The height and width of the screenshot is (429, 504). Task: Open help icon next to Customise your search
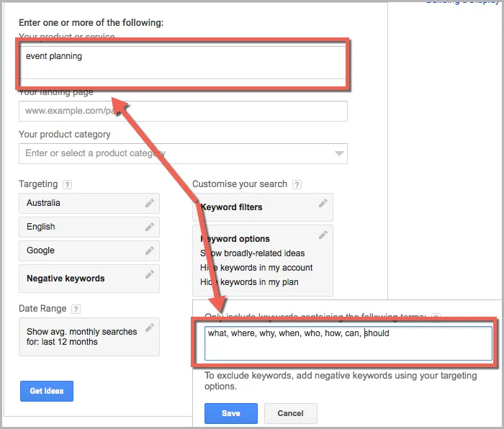pyautogui.click(x=297, y=185)
